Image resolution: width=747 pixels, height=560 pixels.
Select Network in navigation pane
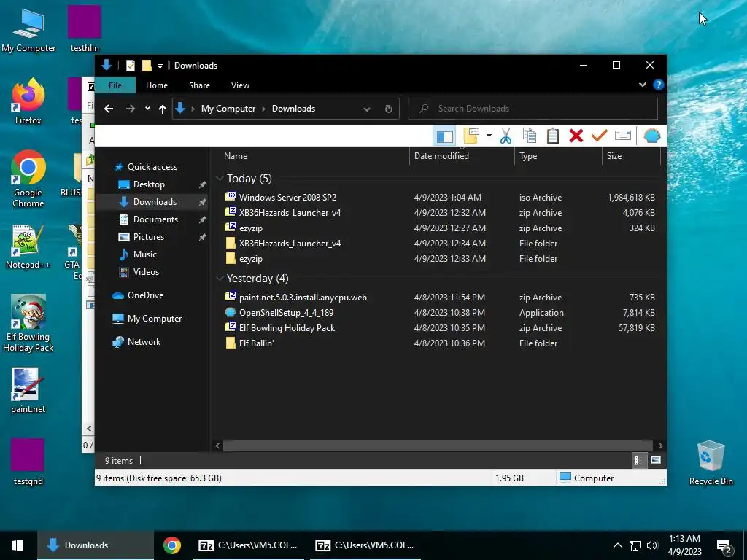(144, 342)
